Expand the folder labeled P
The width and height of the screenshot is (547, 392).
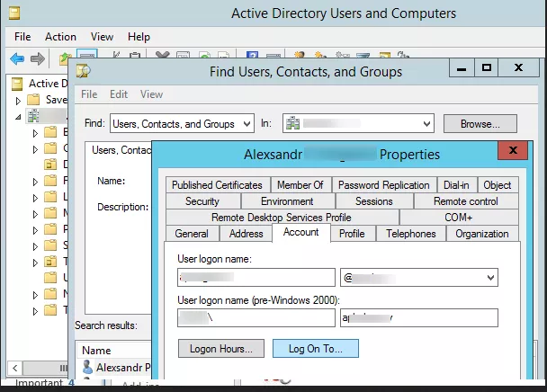pos(35,230)
